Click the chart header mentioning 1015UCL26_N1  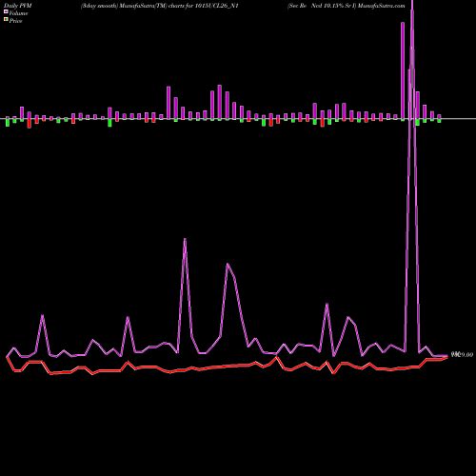(160, 6)
